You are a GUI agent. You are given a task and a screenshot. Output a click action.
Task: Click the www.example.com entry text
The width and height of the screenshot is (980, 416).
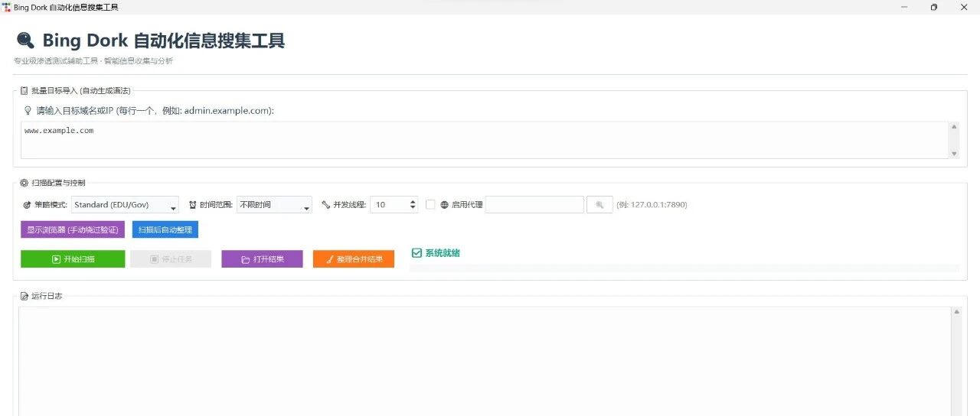[59, 131]
